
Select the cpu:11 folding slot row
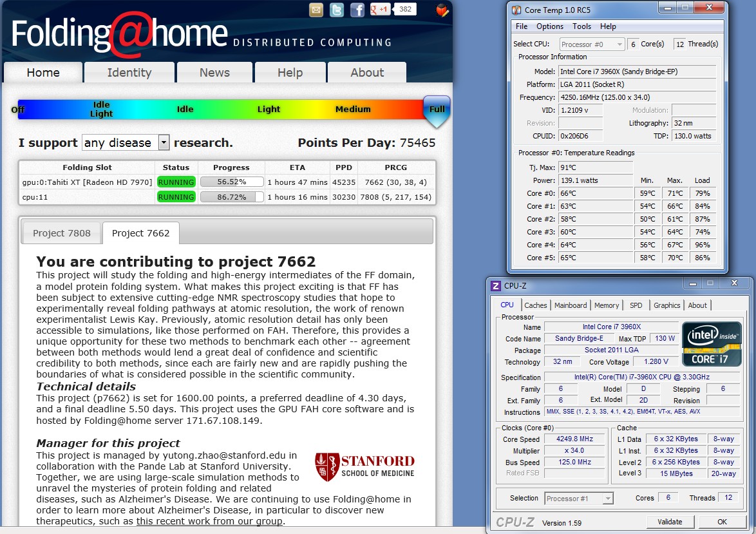(227, 197)
